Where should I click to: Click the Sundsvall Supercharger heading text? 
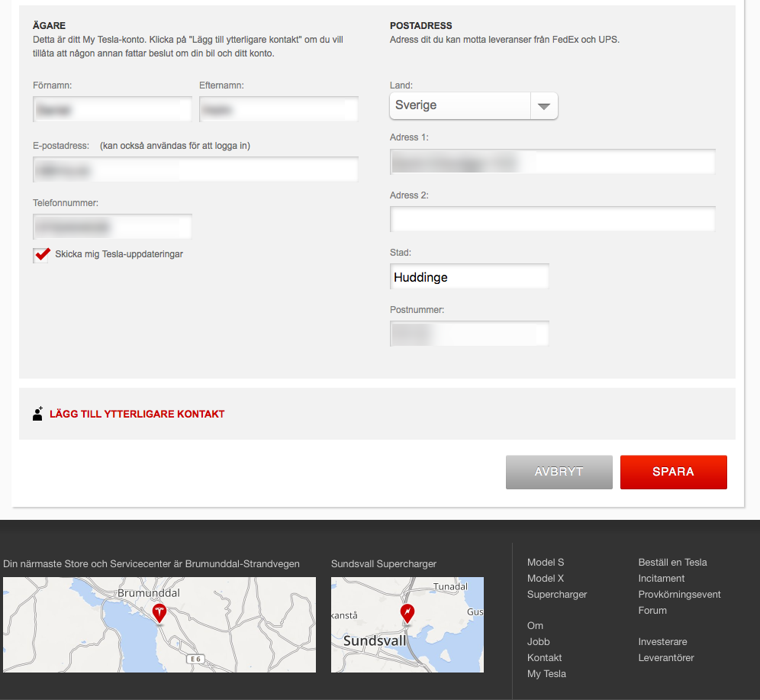point(383,564)
